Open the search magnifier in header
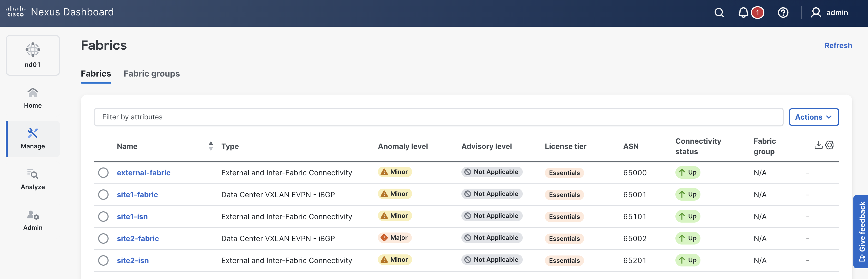 (719, 13)
